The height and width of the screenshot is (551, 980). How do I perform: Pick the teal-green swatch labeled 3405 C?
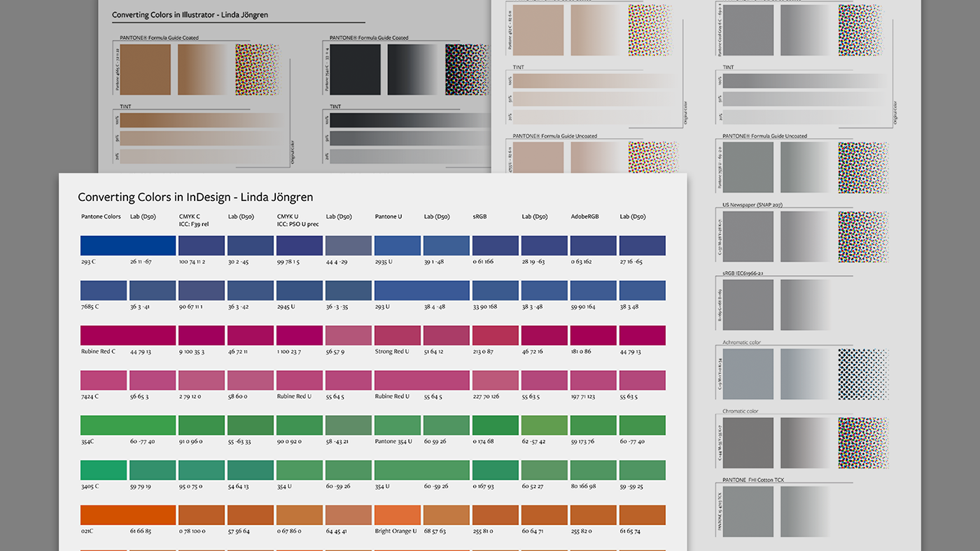tap(104, 470)
